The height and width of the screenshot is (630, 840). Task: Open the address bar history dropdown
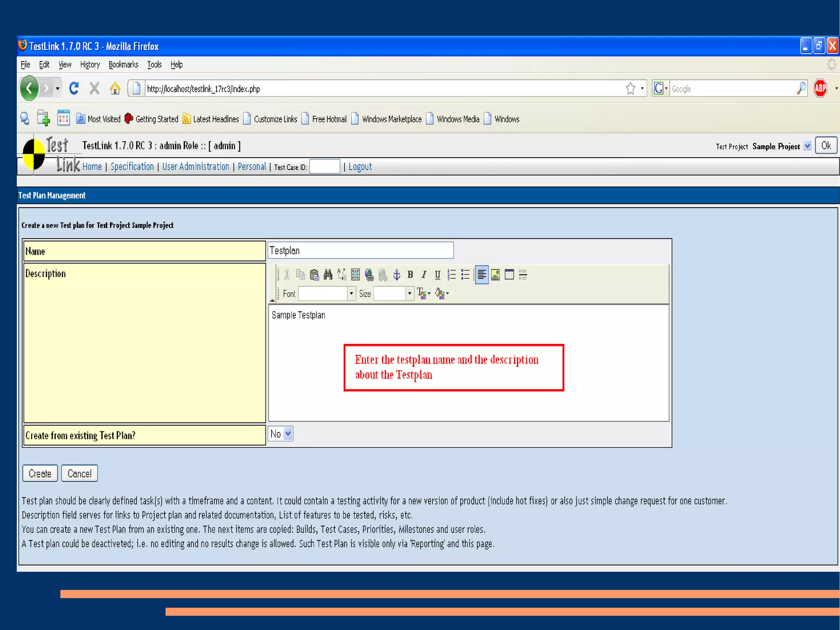642,89
